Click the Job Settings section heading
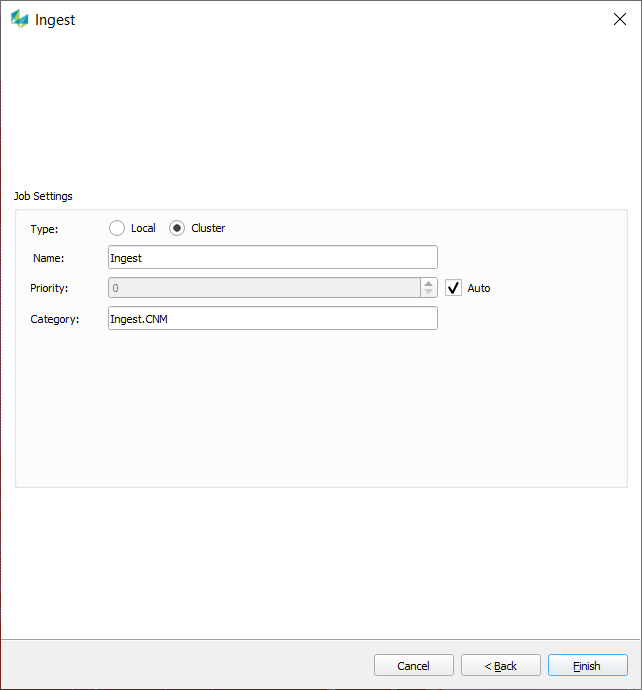Screen dimensions: 642x690 pyautogui.click(x=43, y=196)
